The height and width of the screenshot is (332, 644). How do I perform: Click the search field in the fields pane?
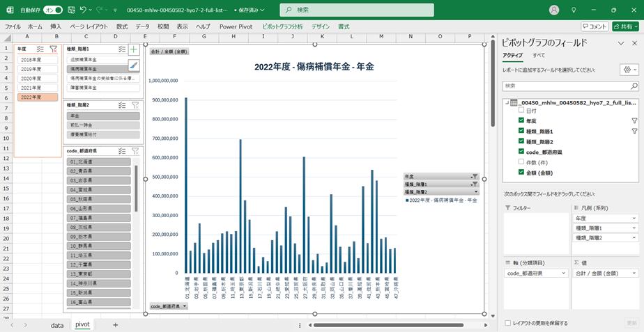[569, 86]
